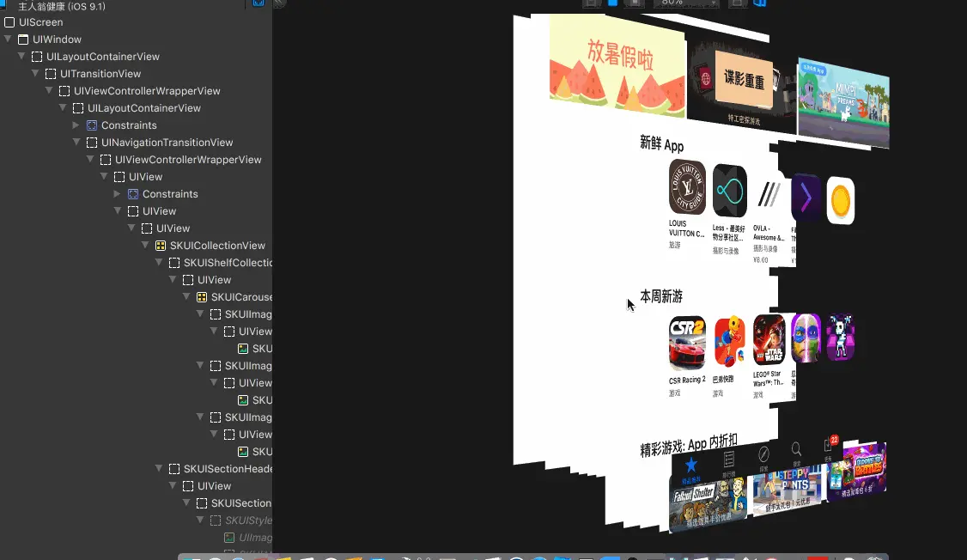Image resolution: width=967 pixels, height=560 pixels.
Task: Select the UINavigationTransitionView row label
Action: 167,143
